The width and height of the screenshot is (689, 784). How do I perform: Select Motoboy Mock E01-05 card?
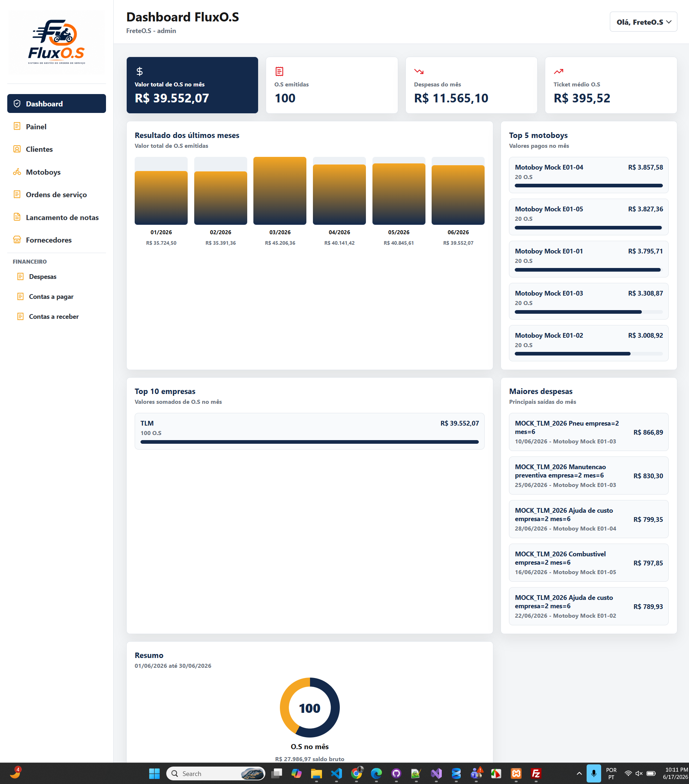[x=588, y=217]
